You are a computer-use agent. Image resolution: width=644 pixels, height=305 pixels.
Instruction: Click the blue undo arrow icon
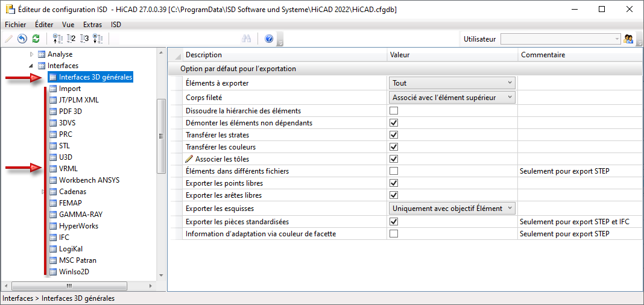22,39
